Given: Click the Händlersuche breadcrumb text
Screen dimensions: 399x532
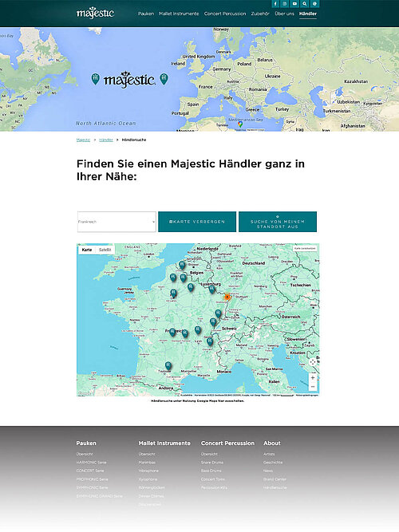Looking at the screenshot, I should (x=134, y=140).
